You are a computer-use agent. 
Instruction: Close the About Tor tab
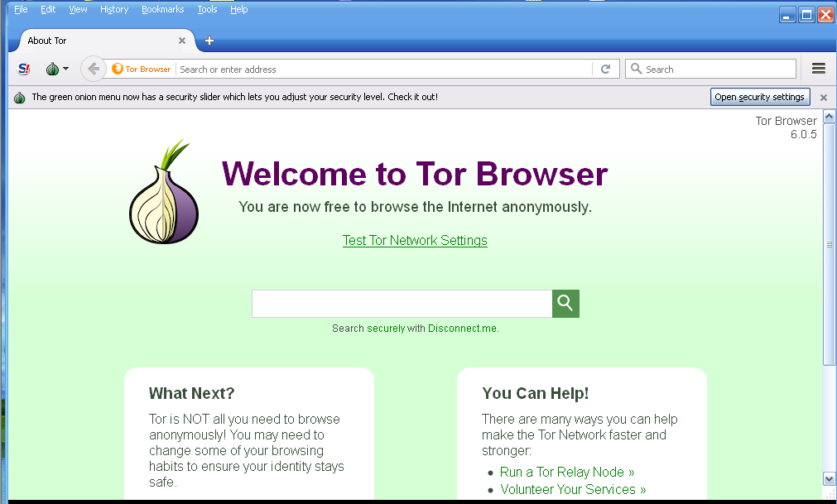[182, 41]
